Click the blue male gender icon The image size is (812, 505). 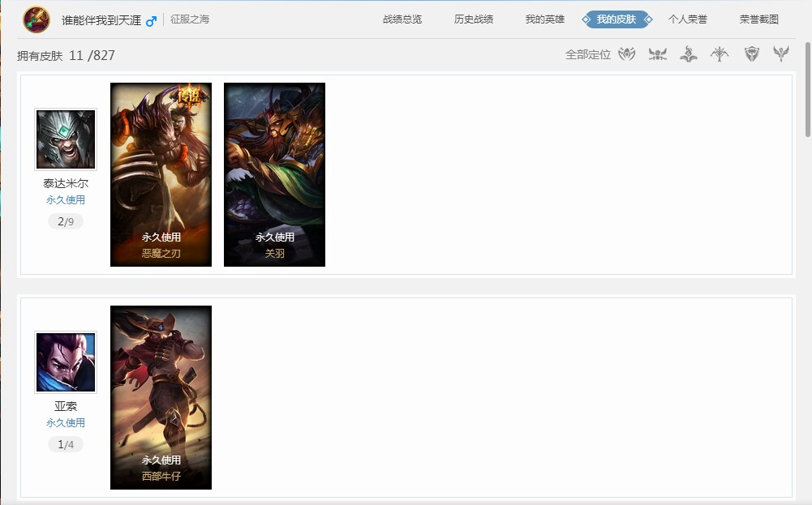coord(151,20)
